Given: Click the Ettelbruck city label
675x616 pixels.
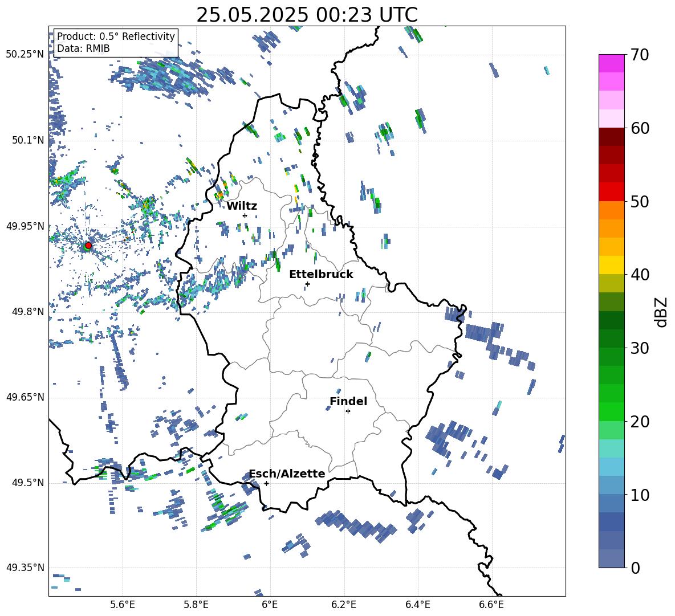Looking at the screenshot, I should point(321,275).
